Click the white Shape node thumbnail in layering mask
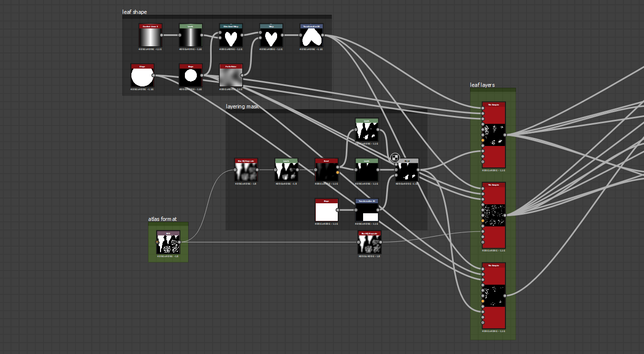This screenshot has width=644, height=354. tap(327, 210)
